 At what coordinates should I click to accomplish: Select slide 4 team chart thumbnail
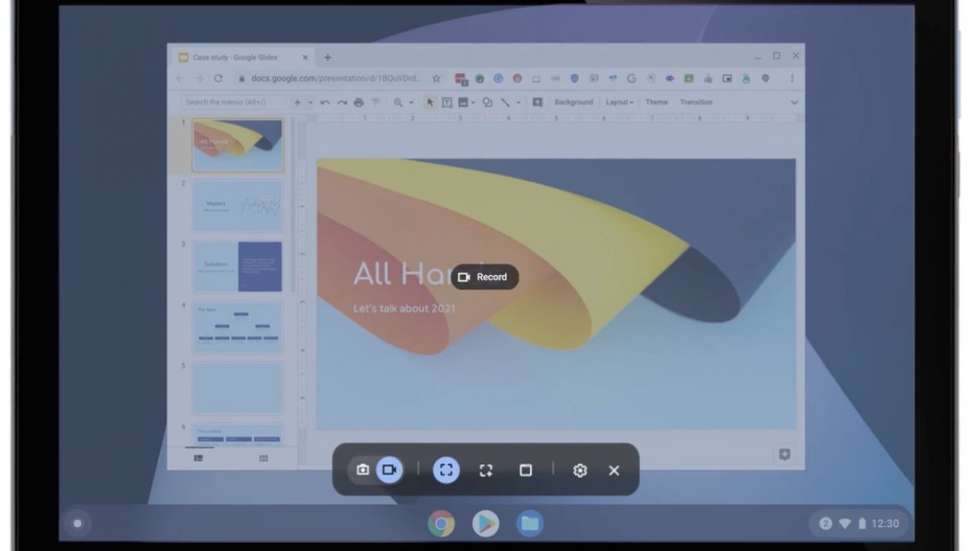coord(238,327)
